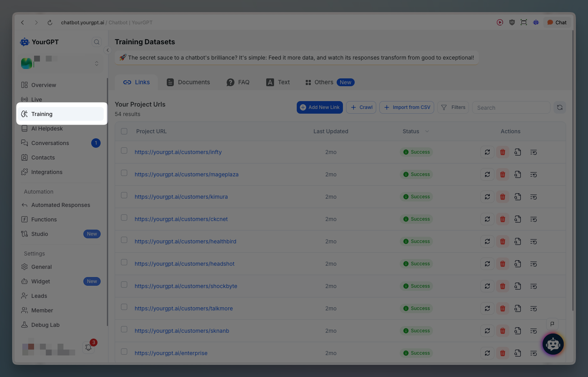The image size is (588, 377).
Task: Check the healthbird URL row
Action: (x=124, y=240)
